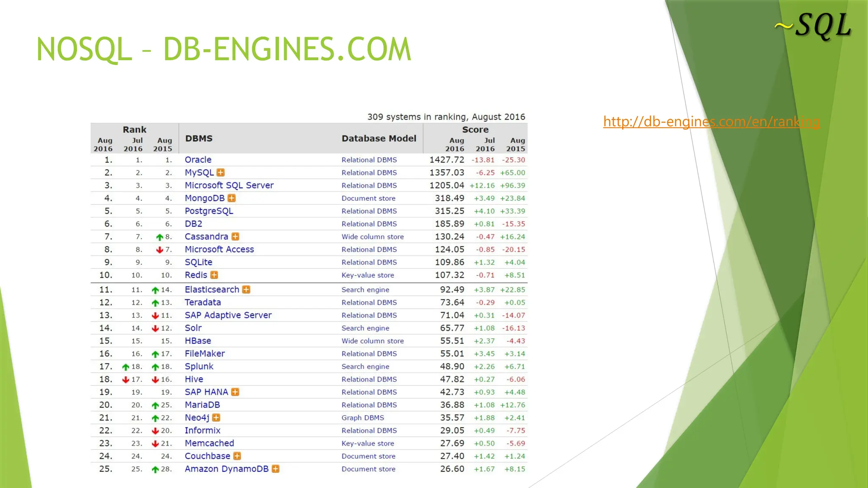
Task: Click the NOSQL – DB-ENGINES.COM slide title
Action: tap(224, 49)
